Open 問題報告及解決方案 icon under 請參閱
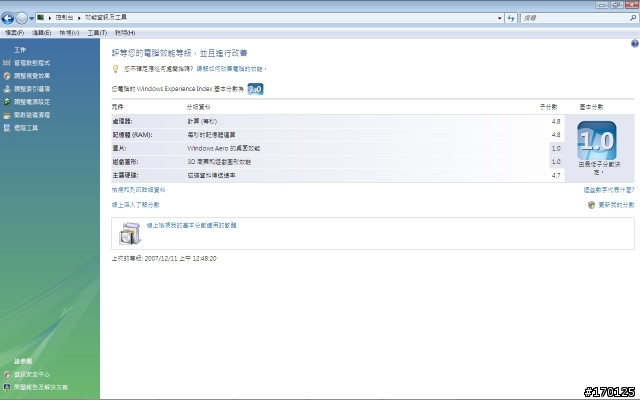The height and width of the screenshot is (400, 640). tap(7, 387)
